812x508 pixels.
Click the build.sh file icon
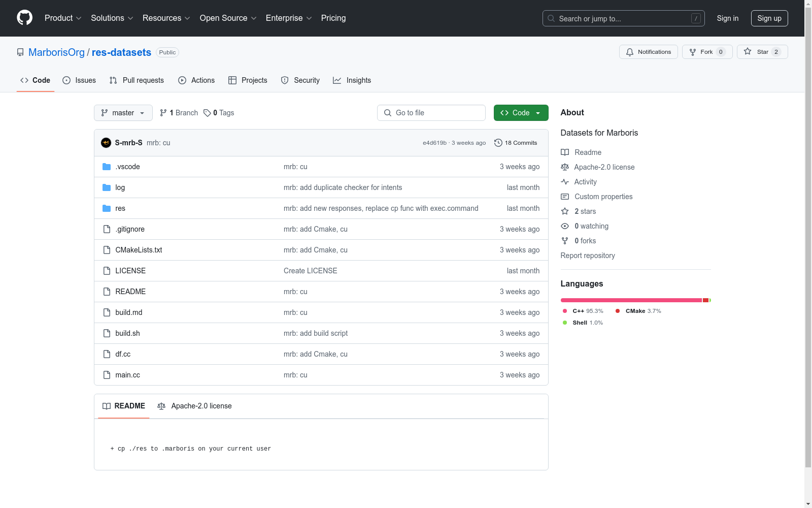tap(107, 333)
